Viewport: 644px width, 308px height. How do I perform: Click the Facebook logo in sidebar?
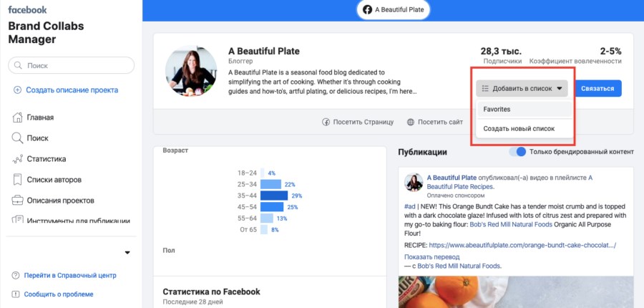[27, 9]
